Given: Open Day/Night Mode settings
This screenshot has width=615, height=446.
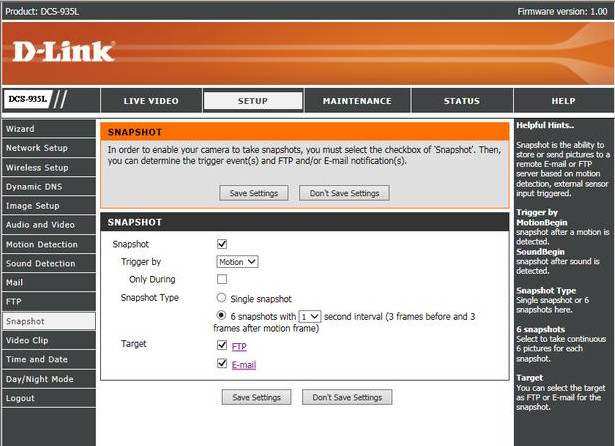Looking at the screenshot, I should click(x=49, y=379).
